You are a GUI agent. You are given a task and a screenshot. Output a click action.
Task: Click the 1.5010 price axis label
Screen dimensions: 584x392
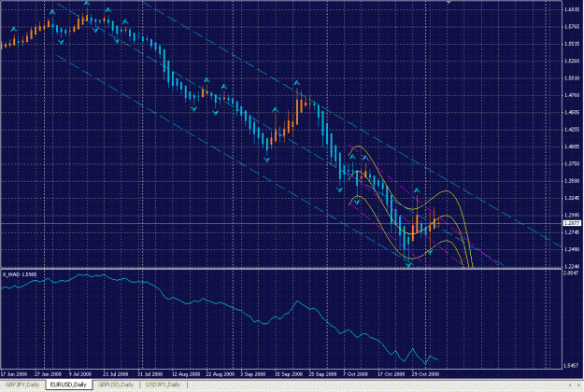tap(572, 78)
